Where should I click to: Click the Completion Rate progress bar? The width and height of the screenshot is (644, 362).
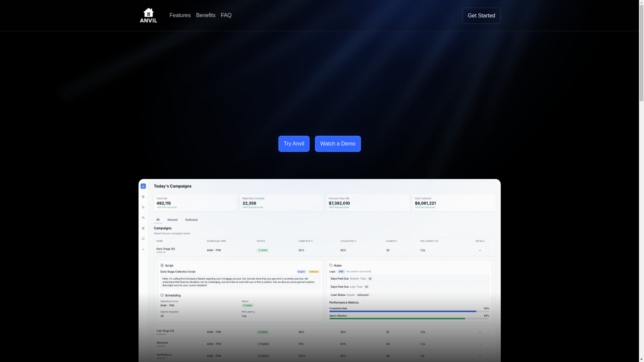pyautogui.click(x=409, y=311)
